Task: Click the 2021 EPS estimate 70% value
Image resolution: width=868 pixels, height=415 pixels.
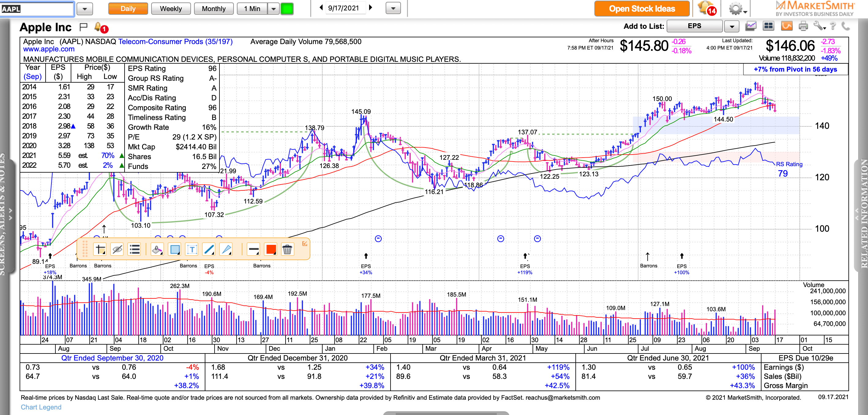Action: click(108, 155)
